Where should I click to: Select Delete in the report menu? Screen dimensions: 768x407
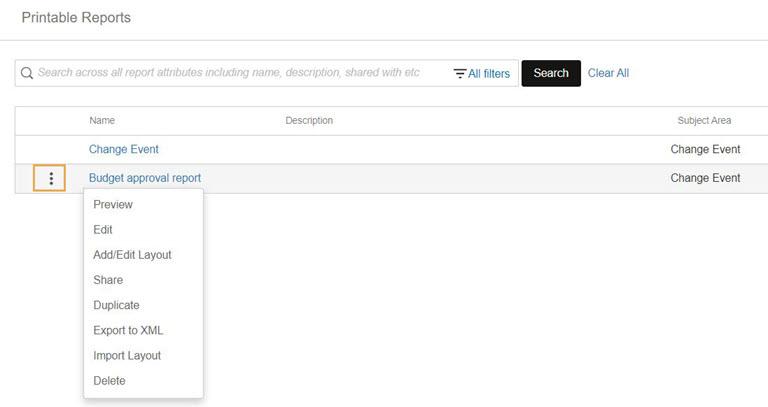[x=110, y=380]
